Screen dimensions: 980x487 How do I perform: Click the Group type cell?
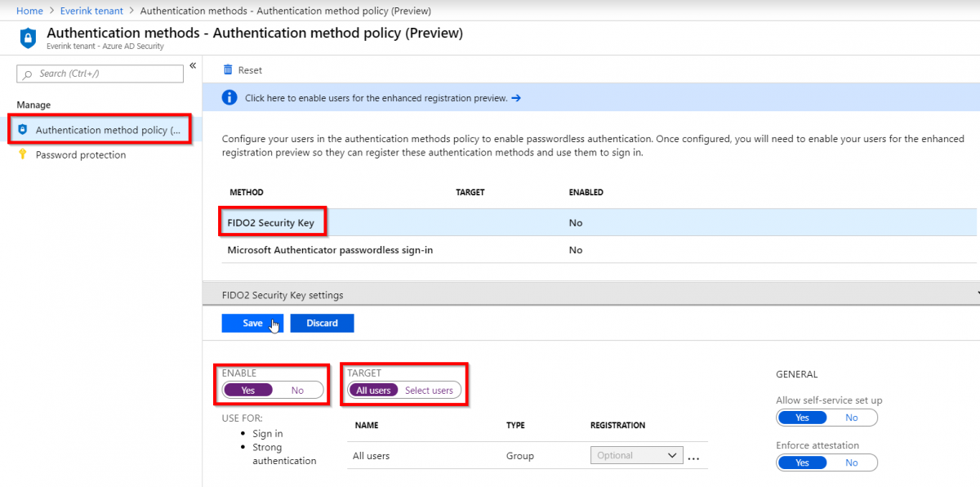pos(520,456)
